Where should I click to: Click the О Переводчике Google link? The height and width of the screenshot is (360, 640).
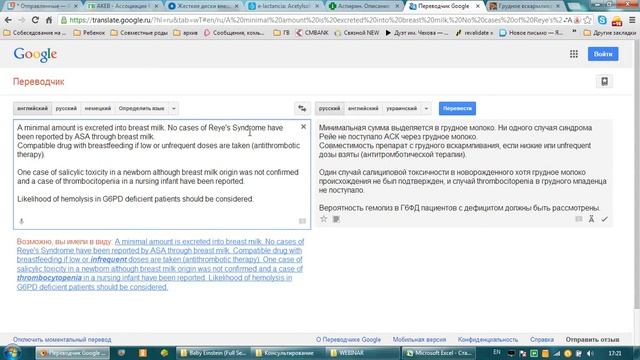pos(348,340)
